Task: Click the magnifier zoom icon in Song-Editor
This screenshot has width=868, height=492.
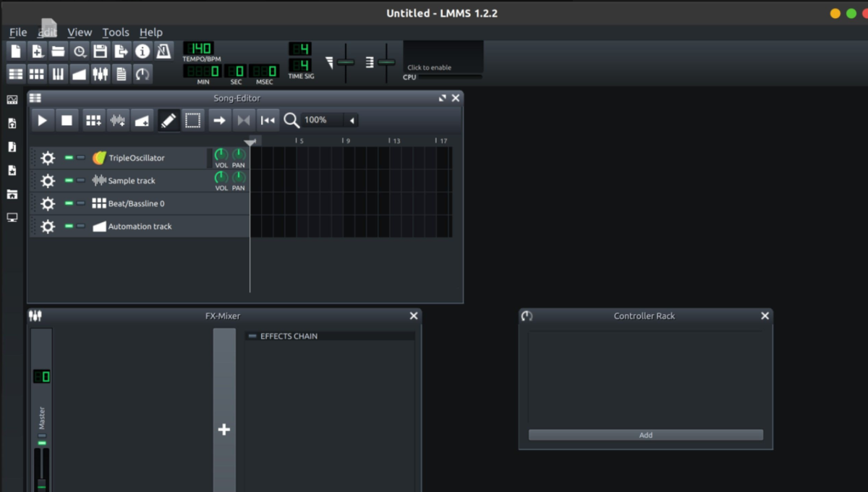Action: (292, 120)
